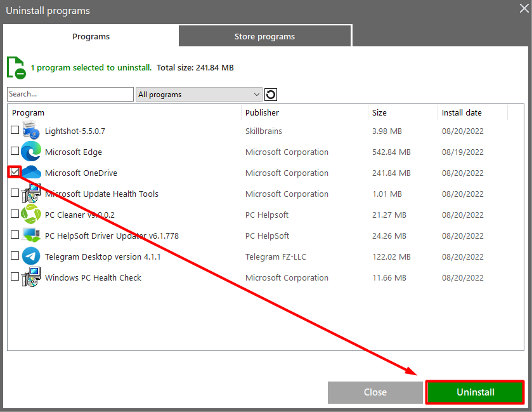532x412 pixels.
Task: Click the 3.98 MB size value
Action: point(387,131)
